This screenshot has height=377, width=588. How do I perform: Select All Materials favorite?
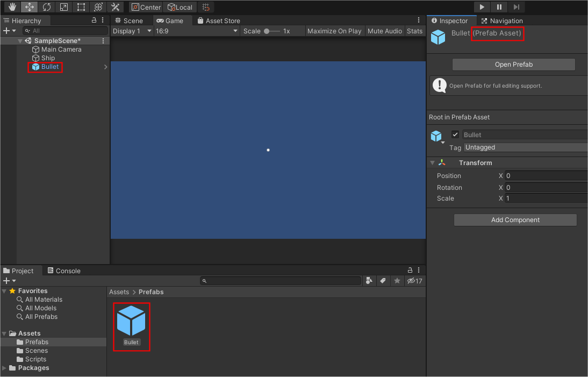[40, 300]
